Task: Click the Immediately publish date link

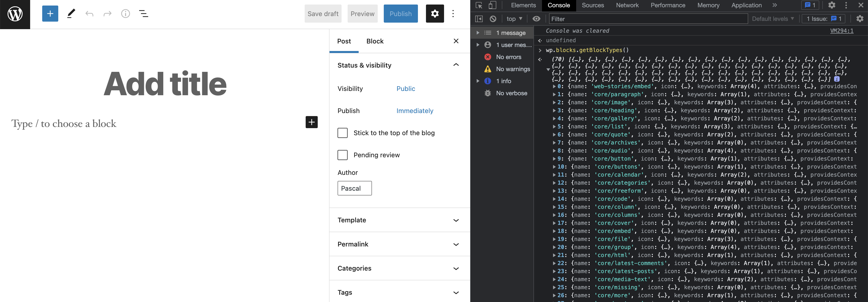Action: (415, 111)
